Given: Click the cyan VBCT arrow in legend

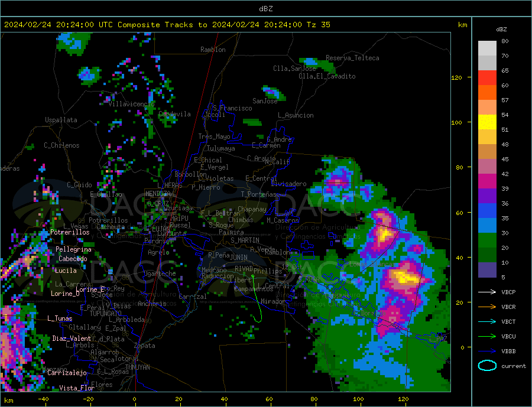Looking at the screenshot, I should click(487, 321).
